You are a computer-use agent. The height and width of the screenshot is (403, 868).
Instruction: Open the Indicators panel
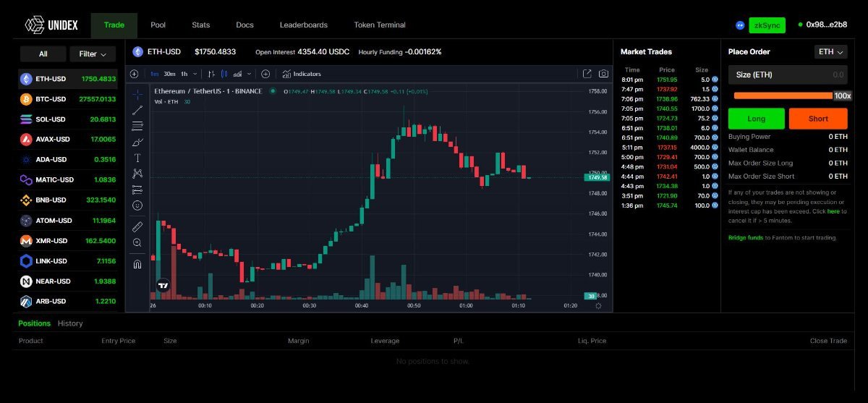(302, 74)
